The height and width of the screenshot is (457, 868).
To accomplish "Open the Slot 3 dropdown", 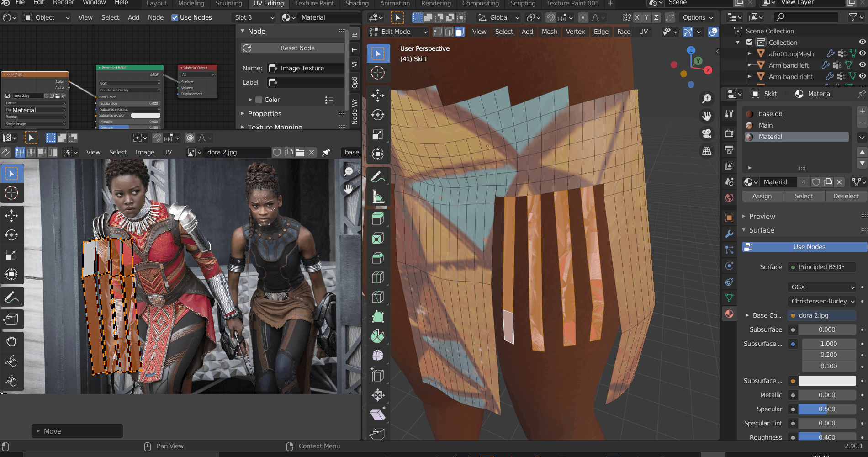I will [254, 17].
